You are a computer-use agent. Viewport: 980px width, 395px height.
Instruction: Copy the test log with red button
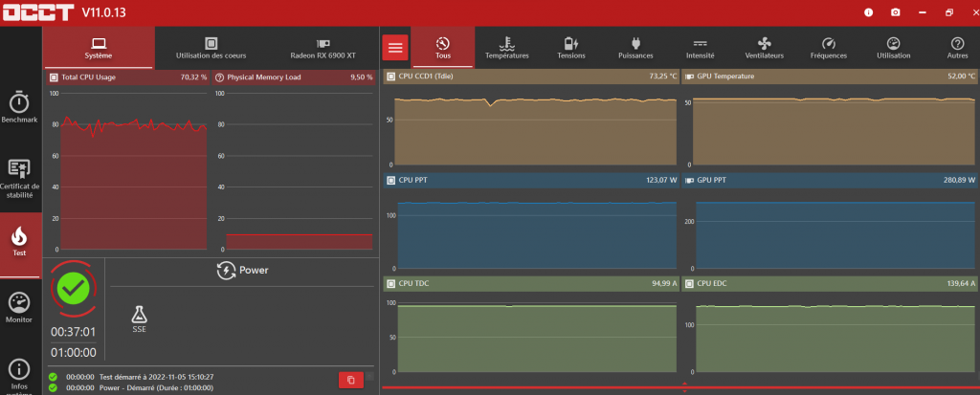(350, 380)
